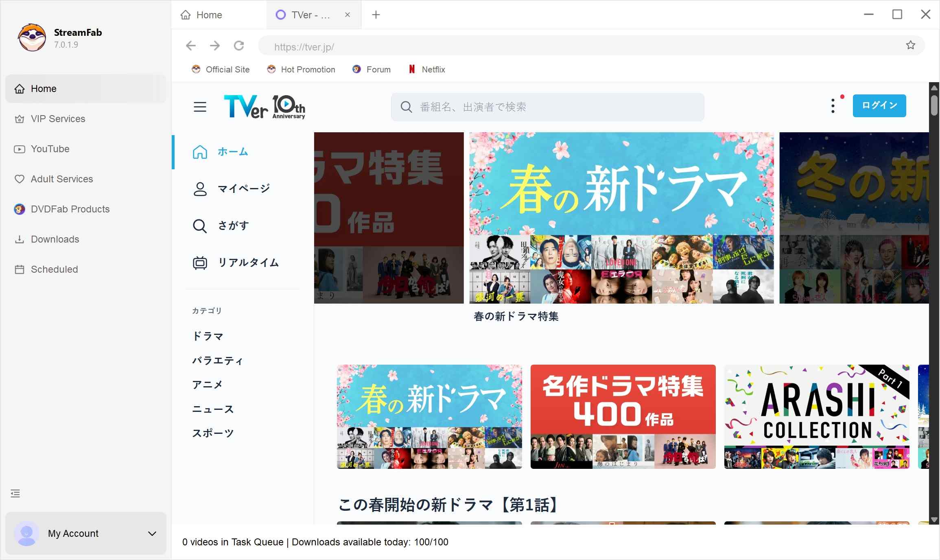Open Adult Services in the sidebar
940x560 pixels.
tap(86, 179)
